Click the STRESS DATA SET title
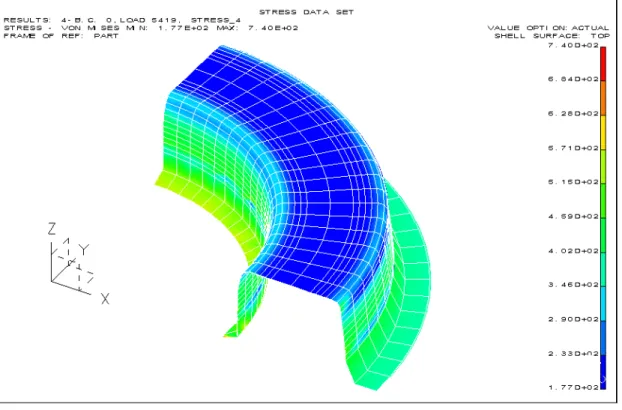 307,12
